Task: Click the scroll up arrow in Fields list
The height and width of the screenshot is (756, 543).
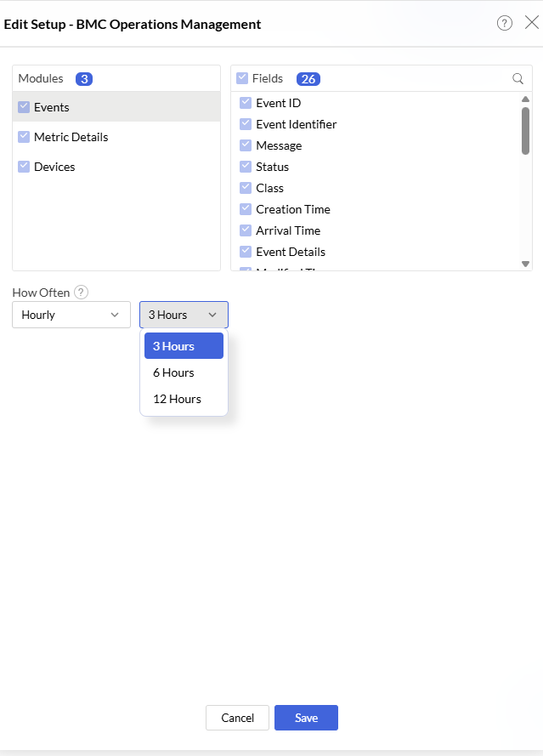Action: tap(525, 99)
